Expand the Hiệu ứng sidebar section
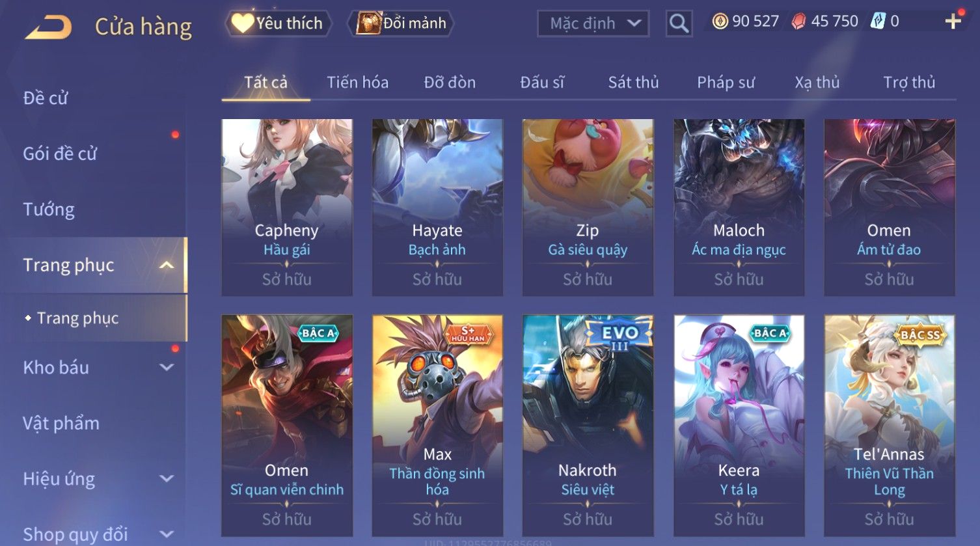980x546 pixels. click(167, 479)
